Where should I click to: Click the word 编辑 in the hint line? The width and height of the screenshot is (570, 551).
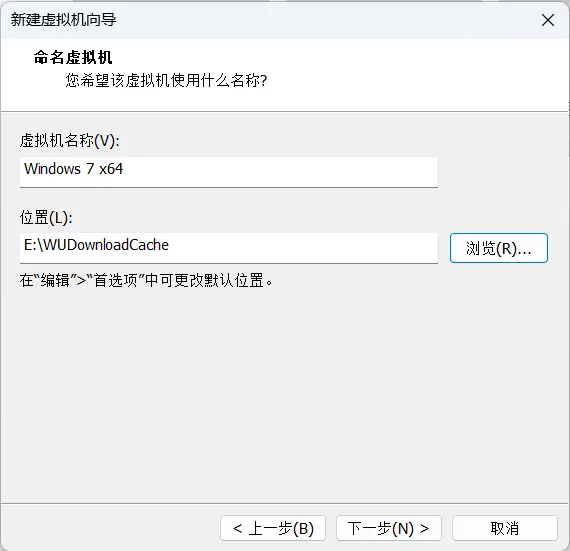(x=55, y=281)
